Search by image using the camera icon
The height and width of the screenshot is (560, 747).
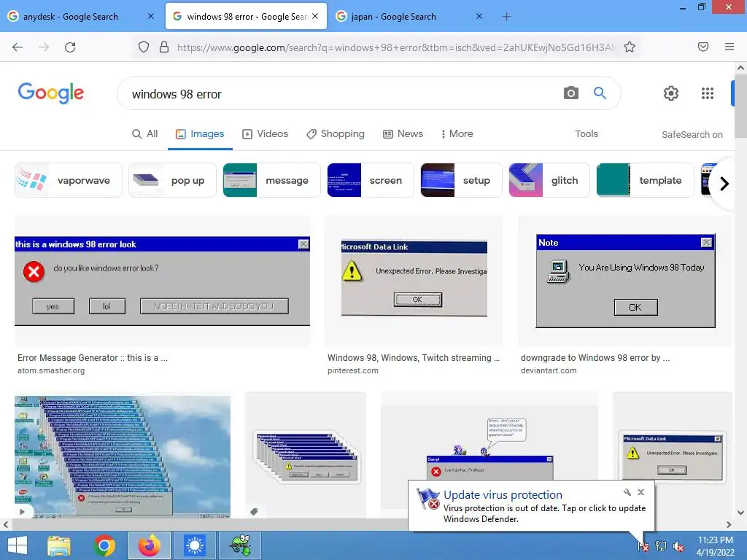coord(570,93)
